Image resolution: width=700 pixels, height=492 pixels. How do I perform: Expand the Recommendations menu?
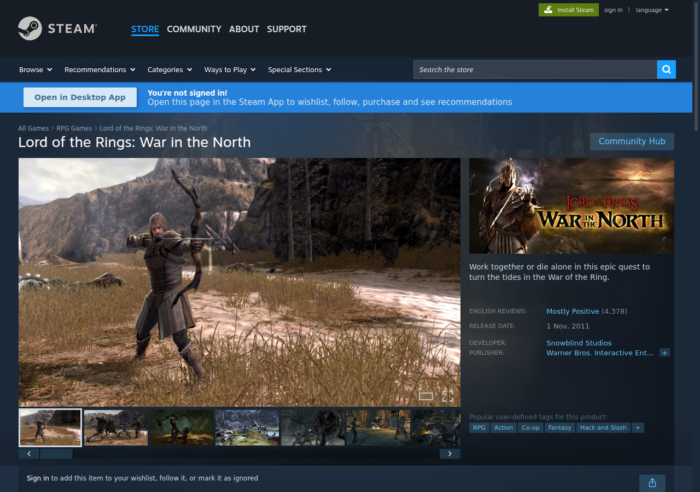[x=100, y=70]
